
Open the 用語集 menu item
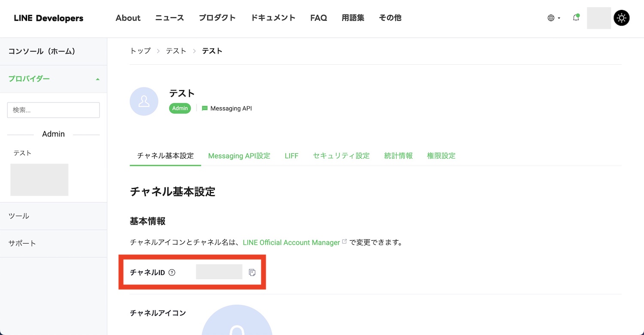(353, 18)
